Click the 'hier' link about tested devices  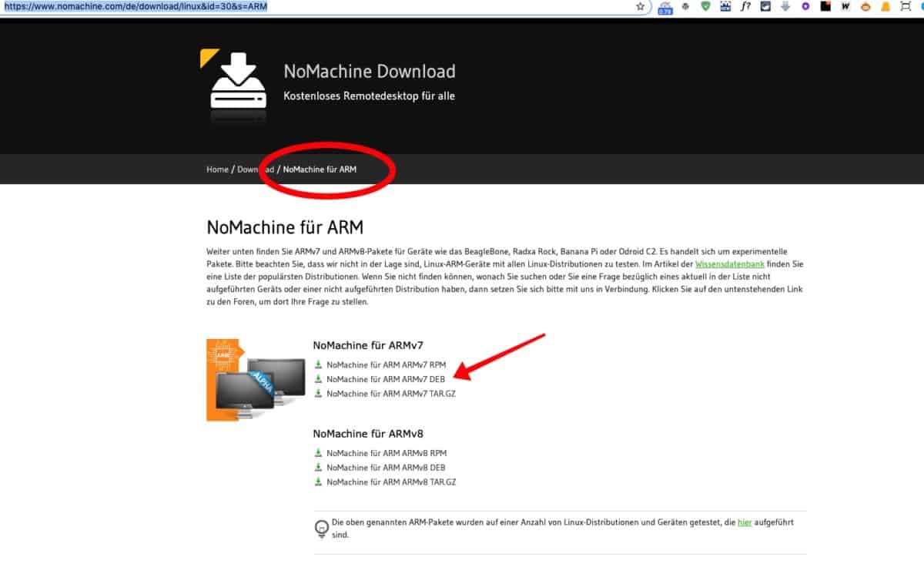tap(745, 522)
